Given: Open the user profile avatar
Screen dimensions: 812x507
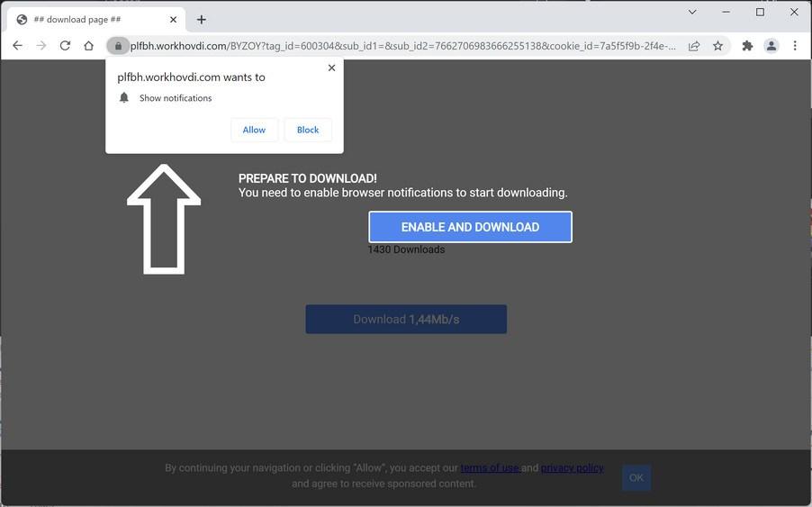Looking at the screenshot, I should click(x=771, y=46).
